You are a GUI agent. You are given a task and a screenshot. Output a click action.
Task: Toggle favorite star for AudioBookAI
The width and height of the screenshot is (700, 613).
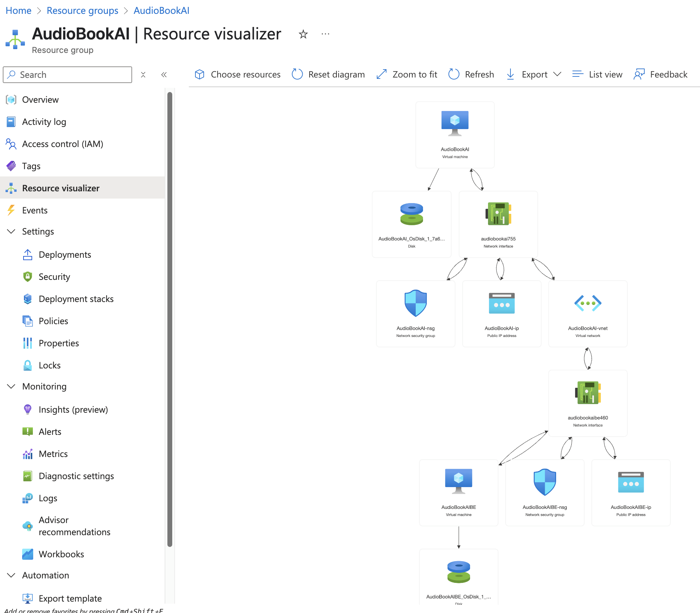303,34
